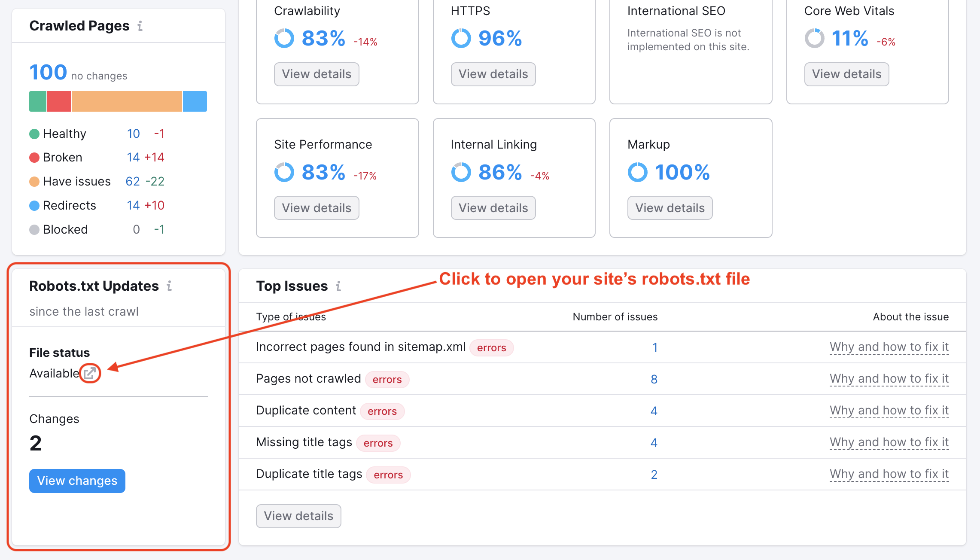The height and width of the screenshot is (560, 980).
Task: Select the HTTPS score circle icon
Action: tap(460, 38)
